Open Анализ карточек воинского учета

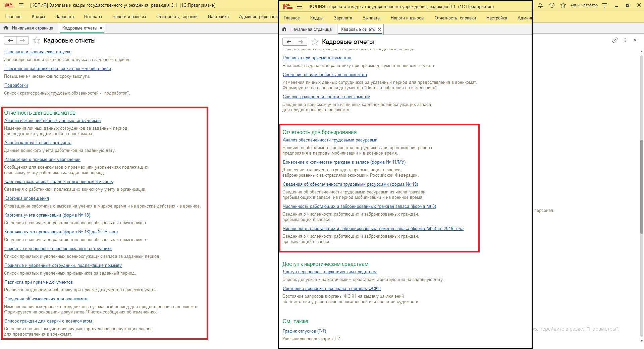click(38, 143)
